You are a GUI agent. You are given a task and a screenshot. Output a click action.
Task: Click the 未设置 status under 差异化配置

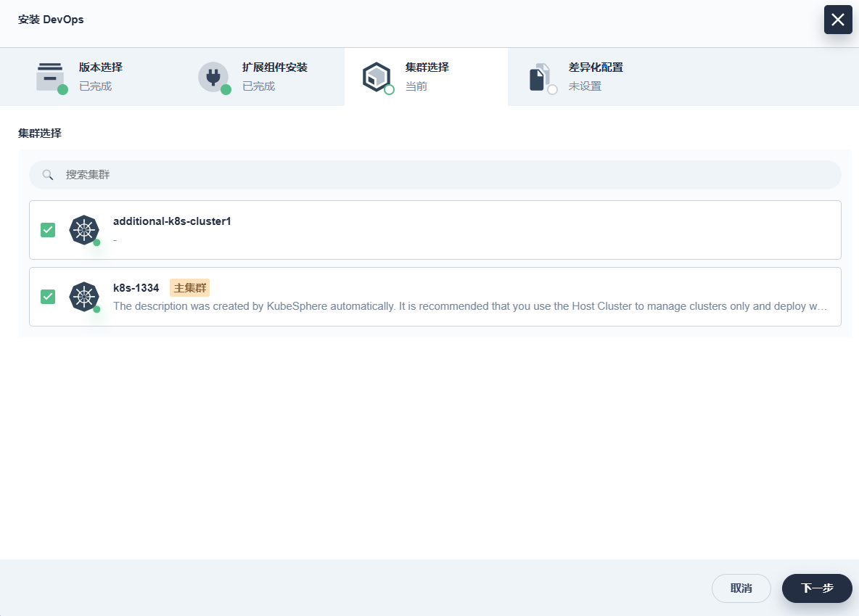pyautogui.click(x=585, y=86)
